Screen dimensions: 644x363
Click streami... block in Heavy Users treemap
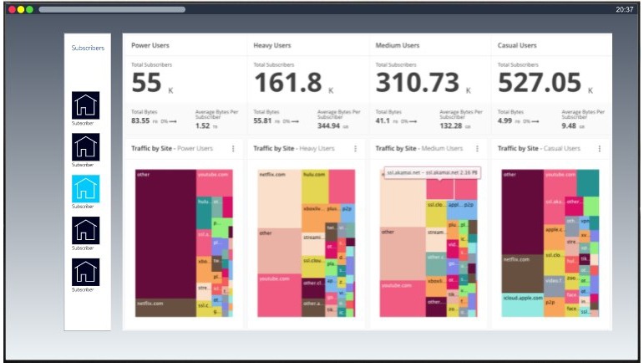[x=313, y=244]
